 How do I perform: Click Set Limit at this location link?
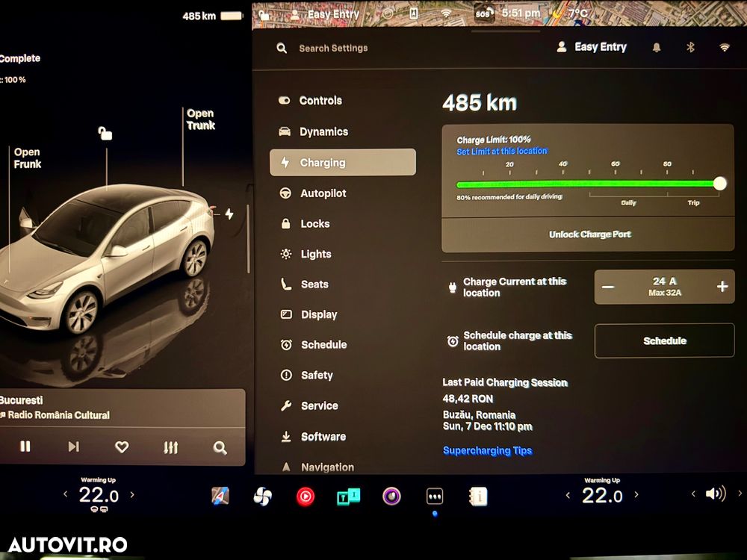coord(502,152)
